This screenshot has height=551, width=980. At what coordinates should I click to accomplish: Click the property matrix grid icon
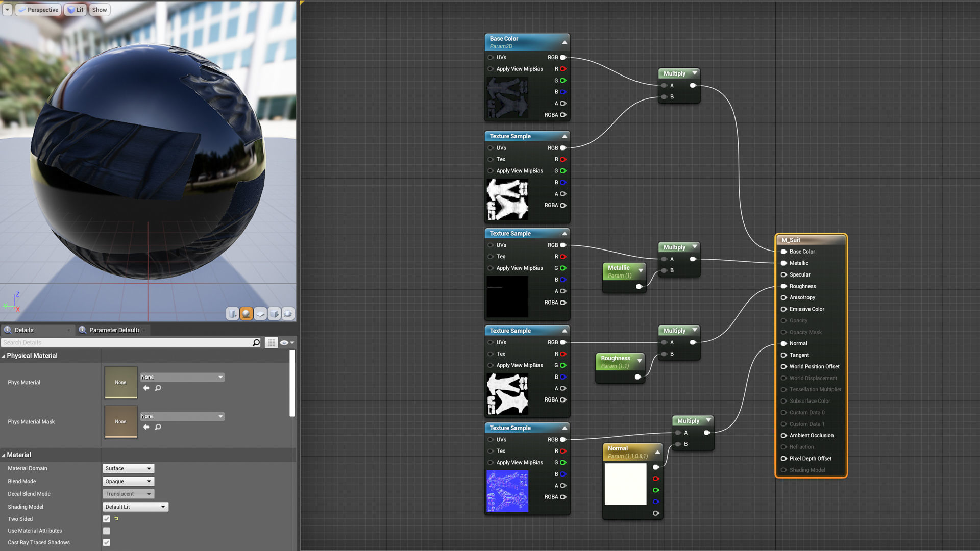(x=271, y=343)
